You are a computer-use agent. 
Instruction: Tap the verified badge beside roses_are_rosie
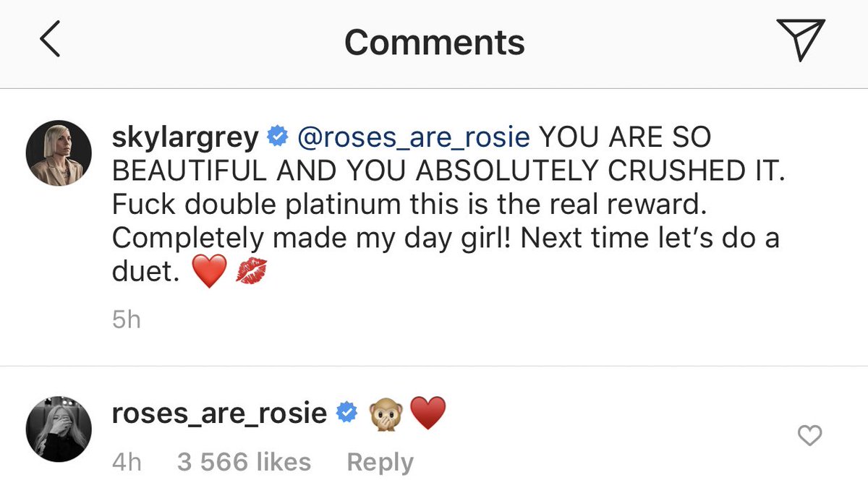click(347, 413)
